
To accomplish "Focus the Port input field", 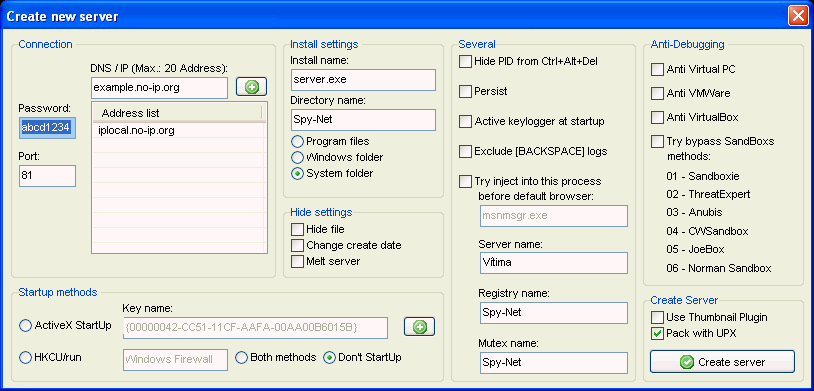I will [47, 176].
